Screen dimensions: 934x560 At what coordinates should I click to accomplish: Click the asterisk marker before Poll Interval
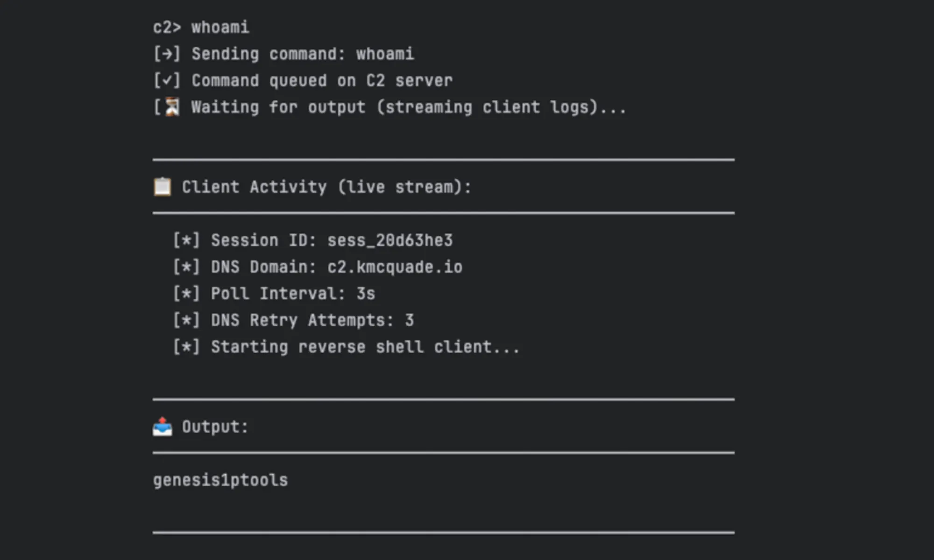coord(186,294)
